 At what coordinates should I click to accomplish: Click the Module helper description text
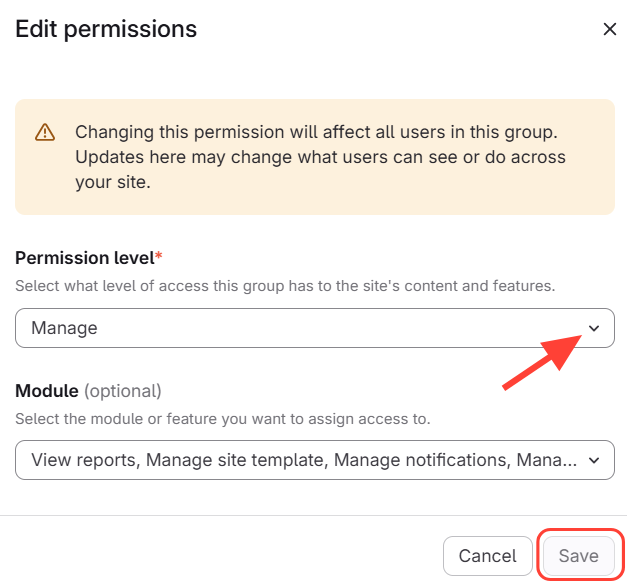223,418
